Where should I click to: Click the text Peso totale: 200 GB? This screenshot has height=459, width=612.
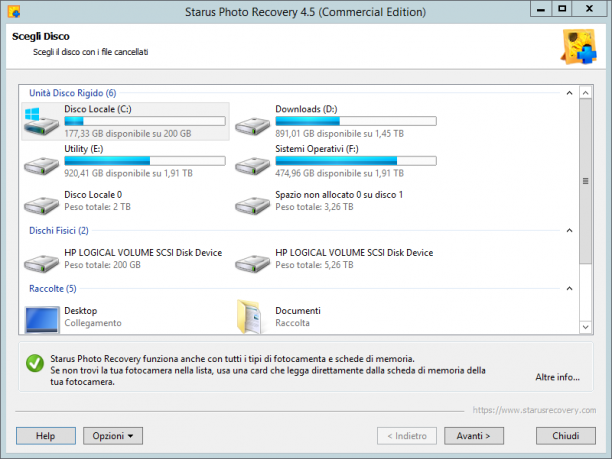102,265
